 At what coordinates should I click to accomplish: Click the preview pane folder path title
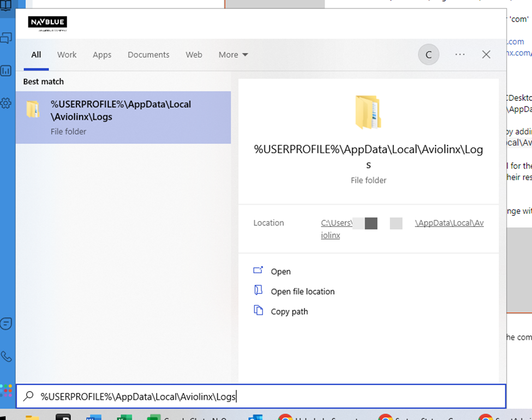click(368, 157)
